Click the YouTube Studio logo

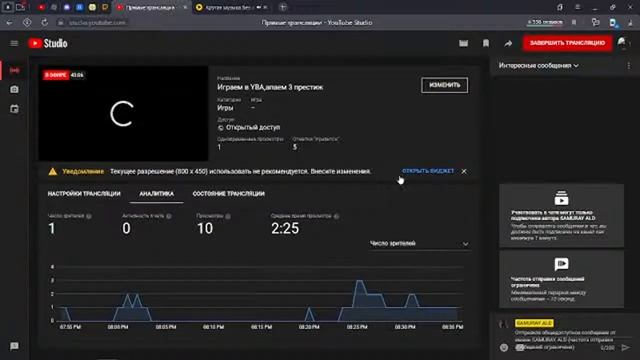click(x=48, y=43)
